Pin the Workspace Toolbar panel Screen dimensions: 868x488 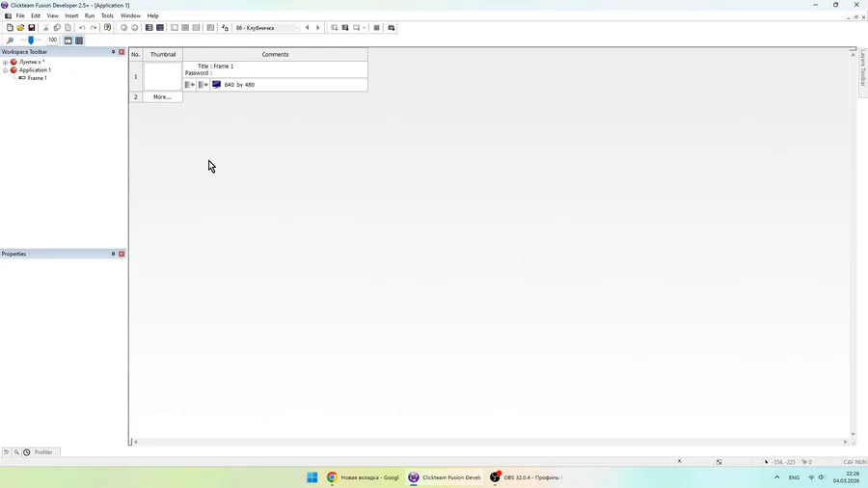coord(113,52)
